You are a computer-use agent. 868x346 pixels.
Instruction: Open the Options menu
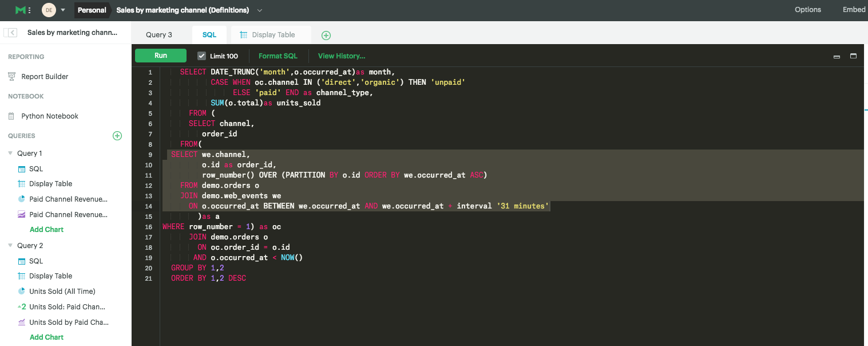pyautogui.click(x=808, y=10)
